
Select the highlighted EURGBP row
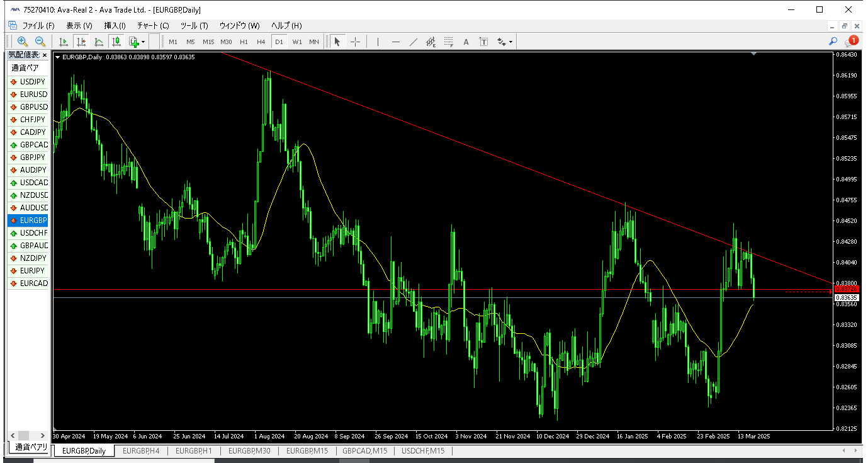[28, 220]
